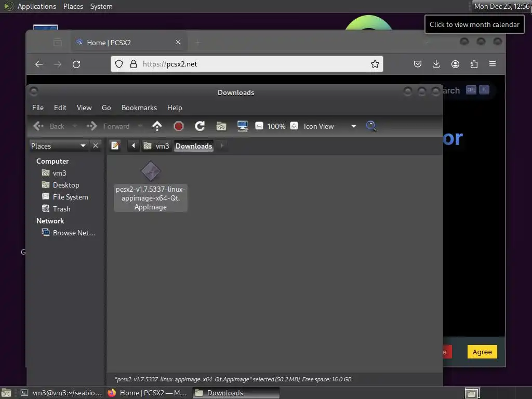
Task: Open a new Firefox tab plus button
Action: point(198,43)
